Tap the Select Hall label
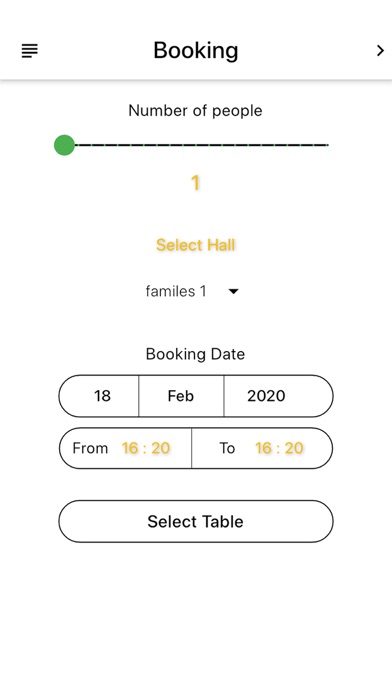This screenshot has width=392, height=696. click(196, 245)
